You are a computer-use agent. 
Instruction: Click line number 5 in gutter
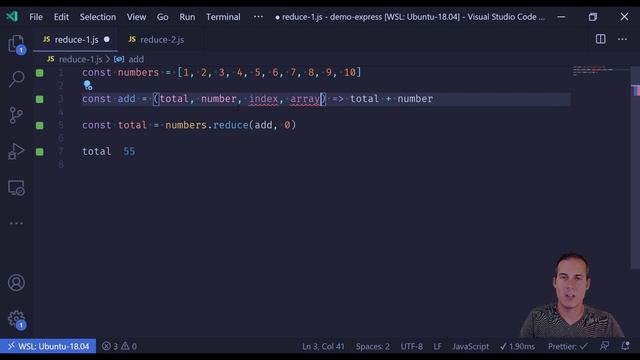click(x=61, y=125)
